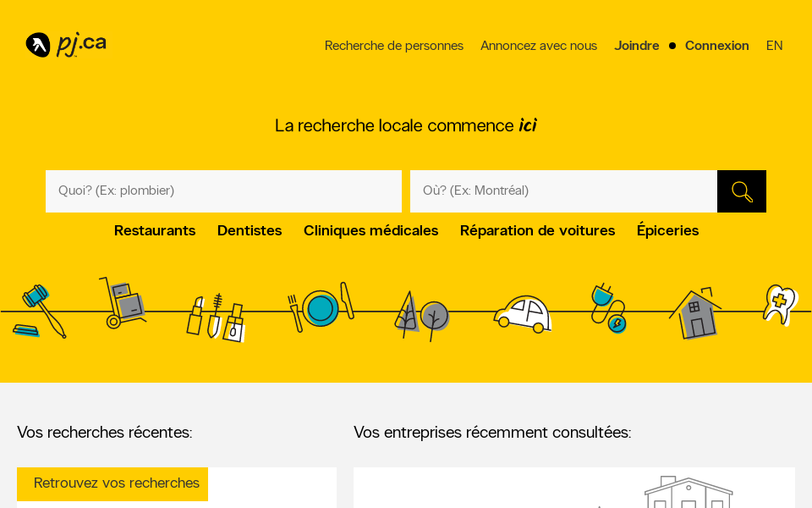Open the Joindre page
Viewport: 812px width, 508px height.
pos(637,46)
